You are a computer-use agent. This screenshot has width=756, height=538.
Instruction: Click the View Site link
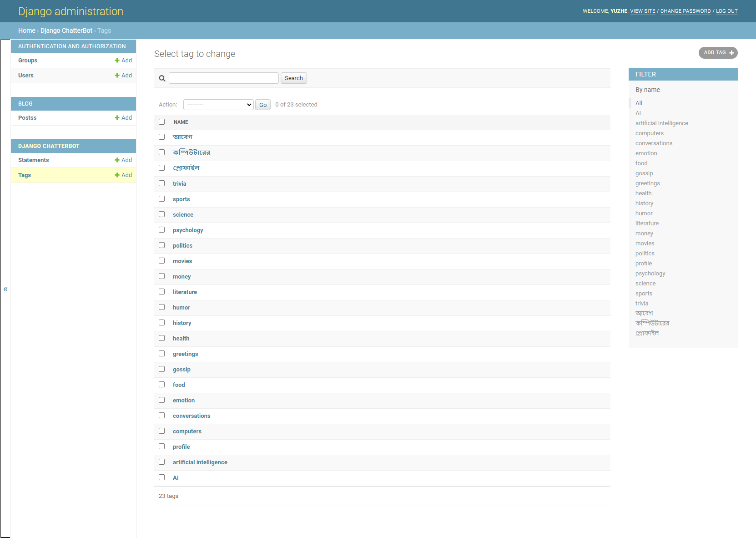coord(643,11)
